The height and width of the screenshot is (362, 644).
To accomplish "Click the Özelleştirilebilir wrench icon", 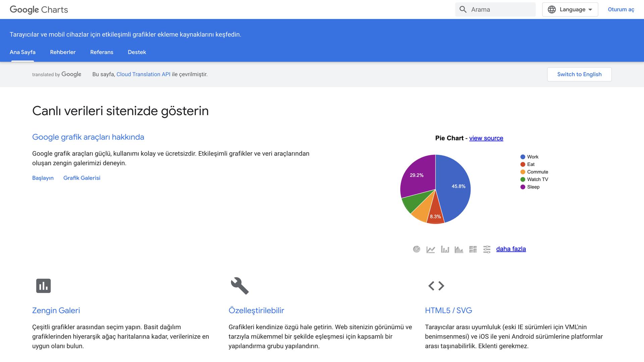I will tap(239, 286).
